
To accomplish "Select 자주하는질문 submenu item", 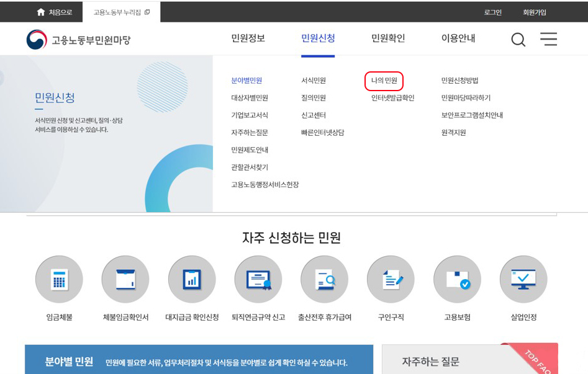I will click(x=250, y=133).
